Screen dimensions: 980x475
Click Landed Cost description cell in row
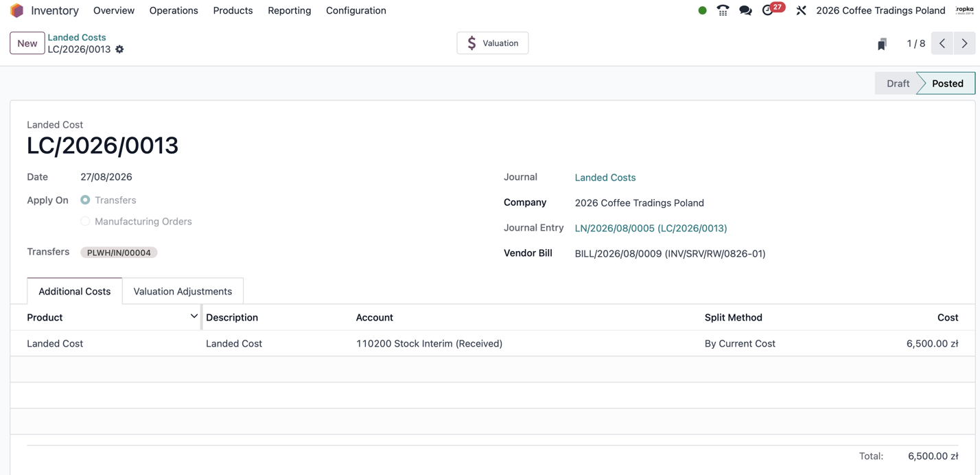(234, 343)
